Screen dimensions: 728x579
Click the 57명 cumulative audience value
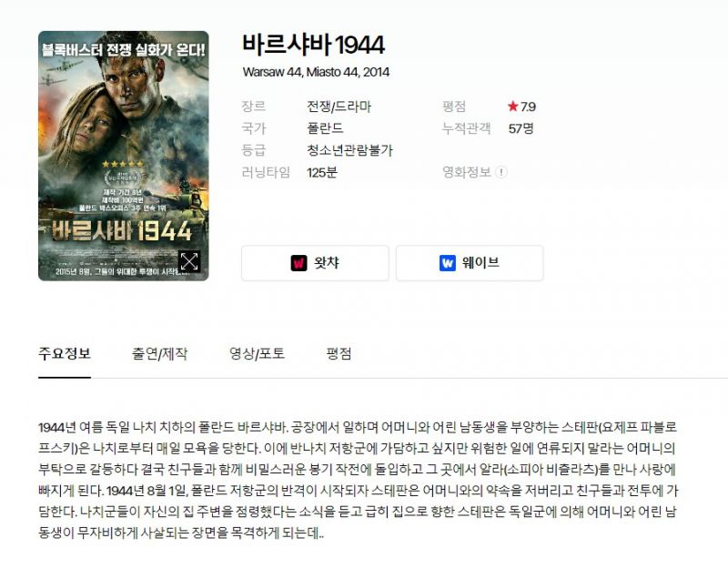click(x=521, y=128)
